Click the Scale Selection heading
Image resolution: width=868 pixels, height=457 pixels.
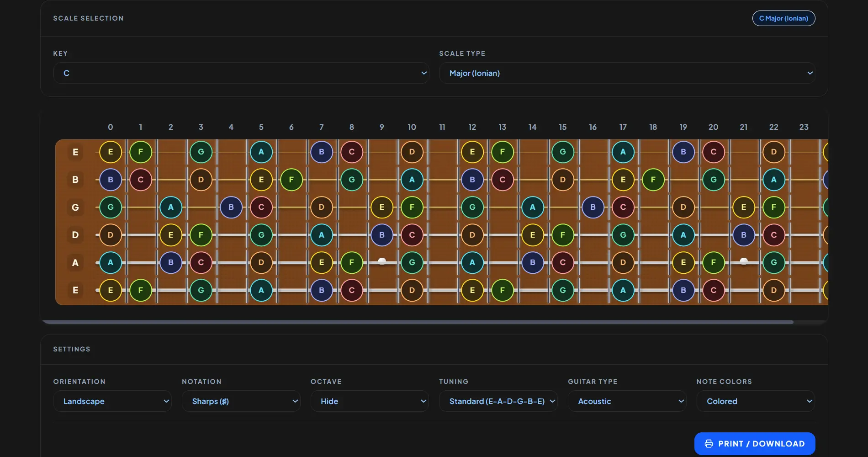click(88, 18)
